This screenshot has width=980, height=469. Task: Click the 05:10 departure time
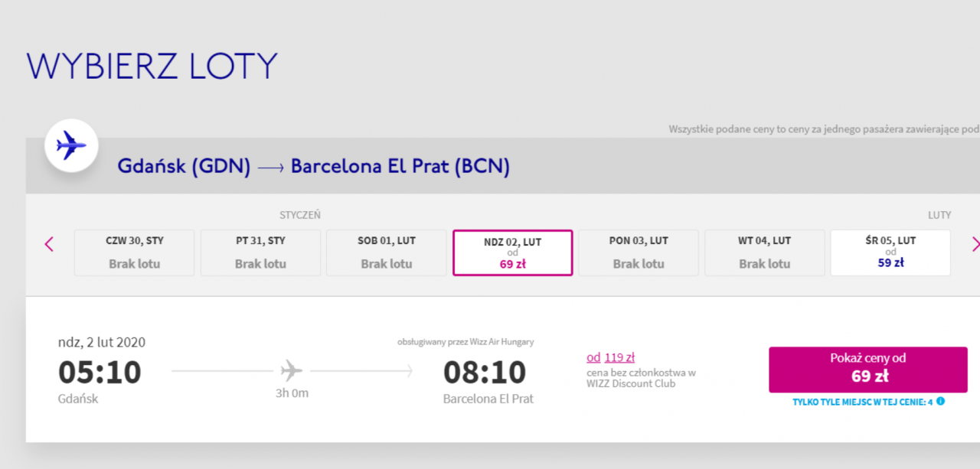click(x=100, y=373)
